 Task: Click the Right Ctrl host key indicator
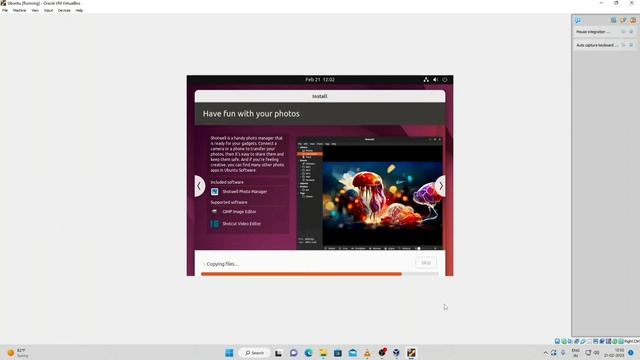click(x=632, y=341)
